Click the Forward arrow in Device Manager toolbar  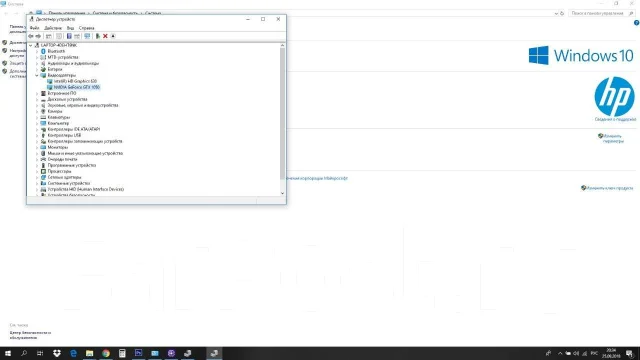click(38, 36)
